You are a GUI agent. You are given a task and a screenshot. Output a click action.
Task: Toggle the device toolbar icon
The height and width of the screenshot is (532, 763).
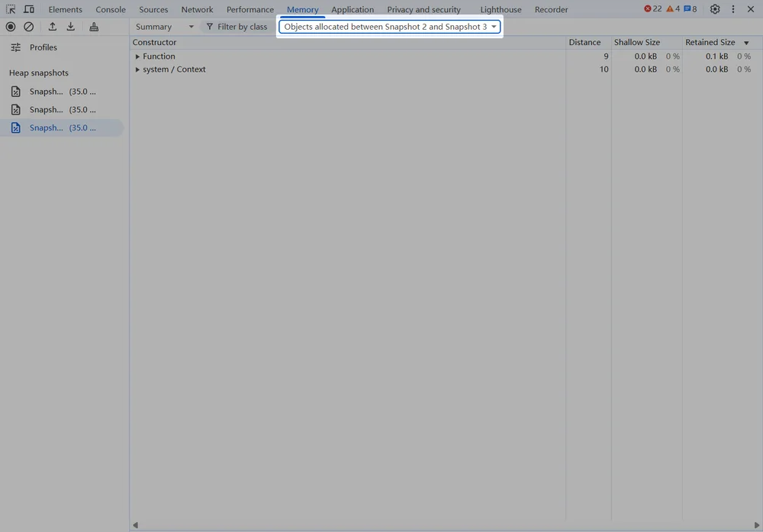point(29,9)
